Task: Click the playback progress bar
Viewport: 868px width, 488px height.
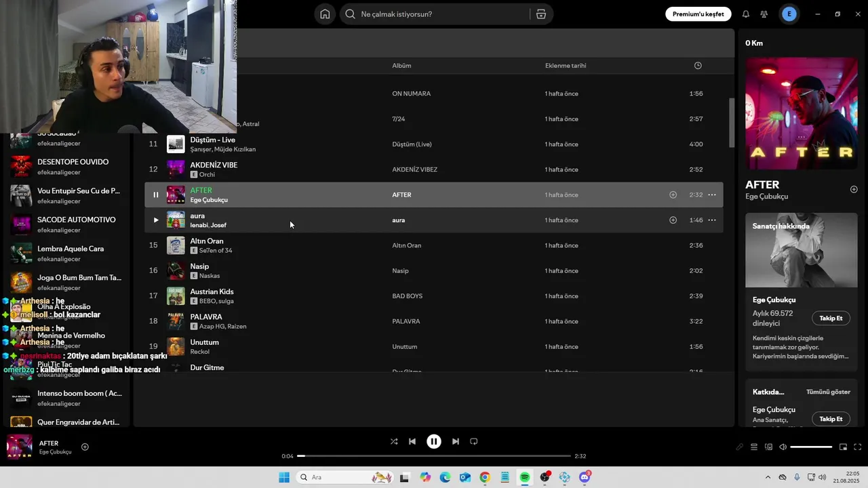Action: point(434,456)
